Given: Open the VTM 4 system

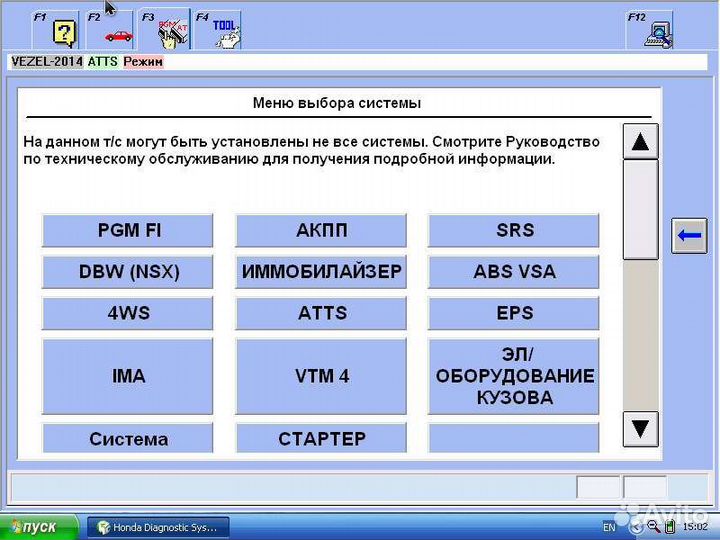Looking at the screenshot, I should [x=321, y=376].
